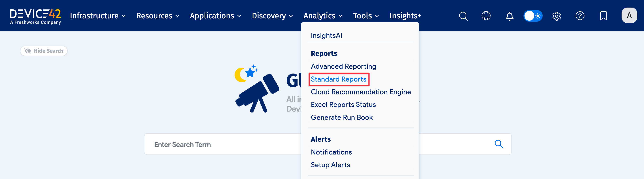644x179 pixels.
Task: Click the Device42 logo
Action: pyautogui.click(x=35, y=16)
